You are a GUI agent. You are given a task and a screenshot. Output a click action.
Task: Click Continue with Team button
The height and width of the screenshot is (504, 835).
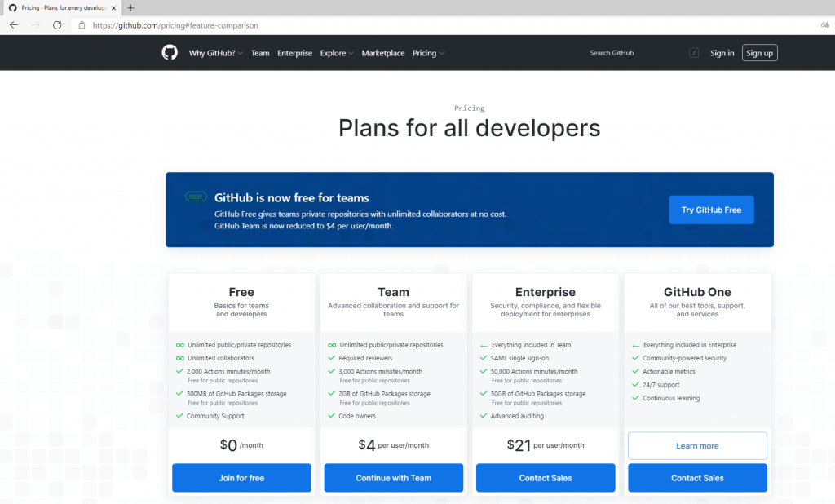pyautogui.click(x=394, y=478)
